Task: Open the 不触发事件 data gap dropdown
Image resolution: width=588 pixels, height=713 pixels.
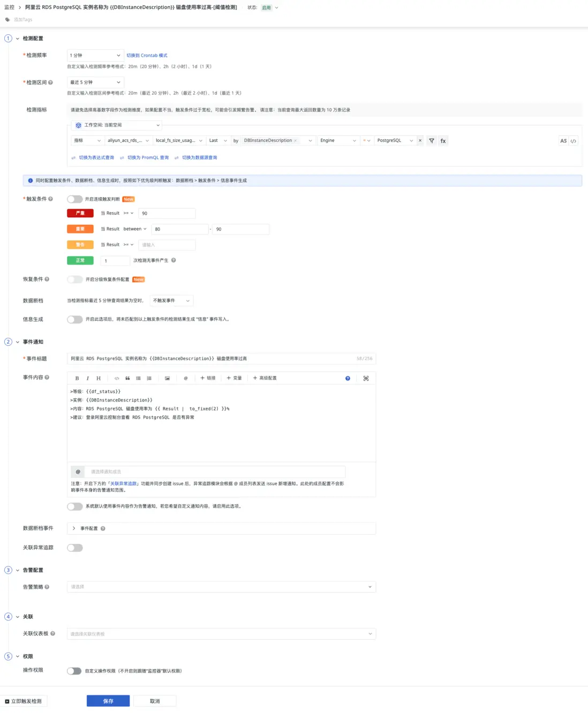Action: (x=171, y=301)
